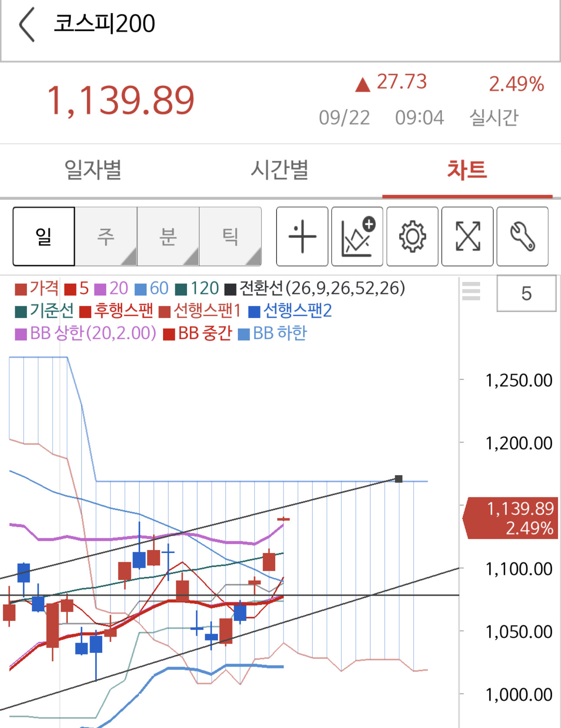561x728 pixels.
Task: Expand the 분 minute period dropdown
Action: pyautogui.click(x=168, y=236)
